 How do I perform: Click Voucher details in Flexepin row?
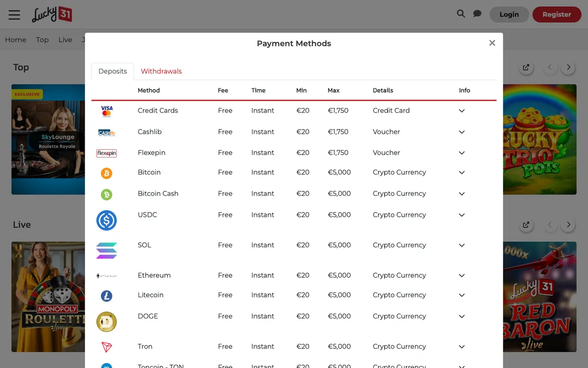(387, 153)
